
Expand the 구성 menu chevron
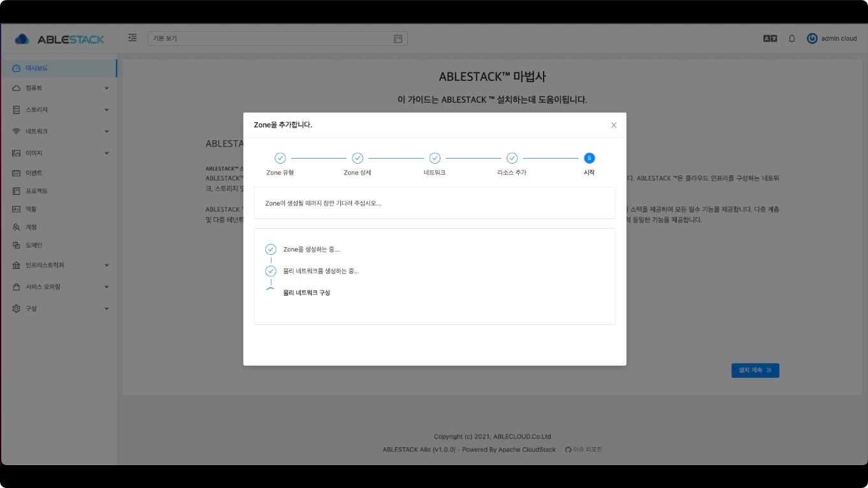tap(106, 308)
